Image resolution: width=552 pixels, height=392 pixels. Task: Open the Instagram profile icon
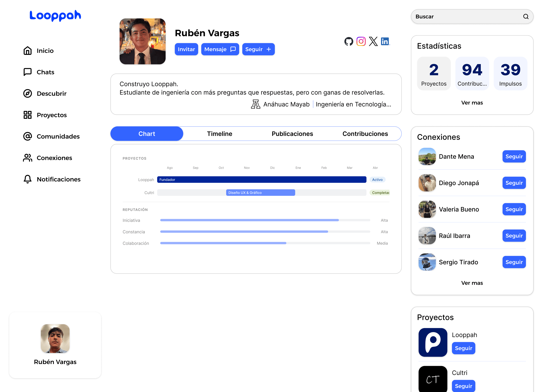pos(361,41)
